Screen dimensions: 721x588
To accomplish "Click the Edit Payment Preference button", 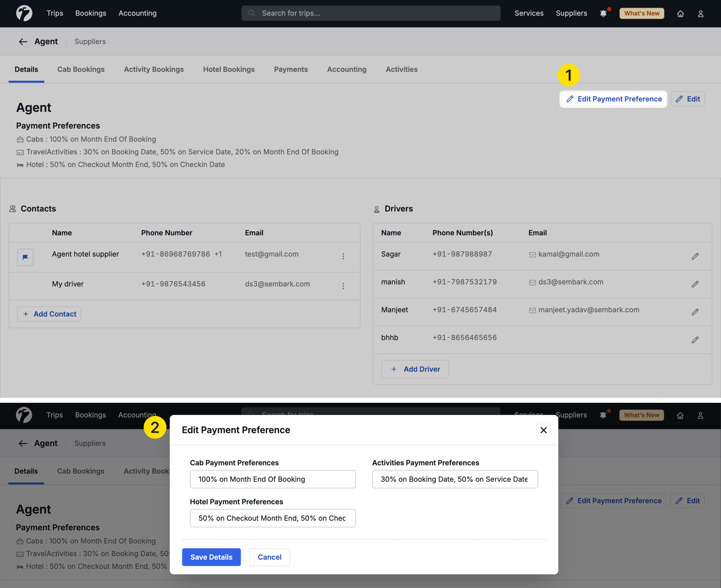I will click(x=613, y=99).
